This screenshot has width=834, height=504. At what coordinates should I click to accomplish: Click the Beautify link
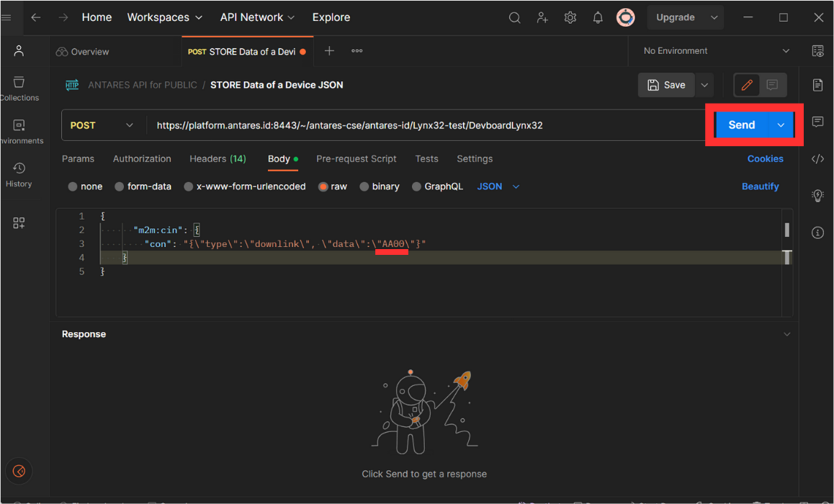[x=760, y=186]
